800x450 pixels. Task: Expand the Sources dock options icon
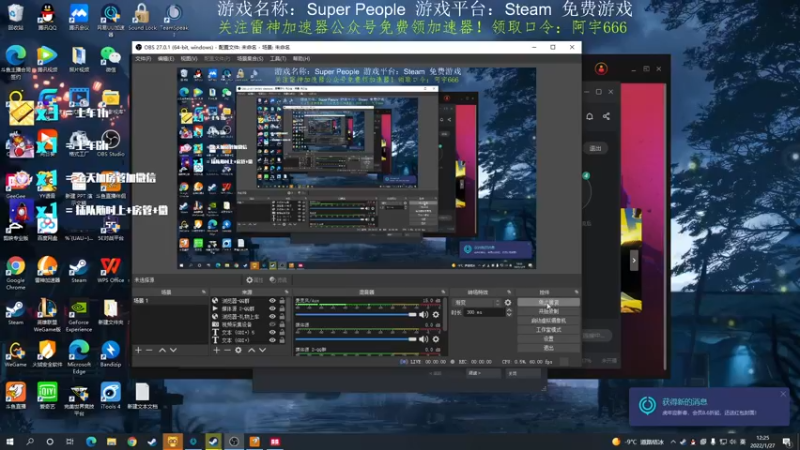[x=286, y=292]
